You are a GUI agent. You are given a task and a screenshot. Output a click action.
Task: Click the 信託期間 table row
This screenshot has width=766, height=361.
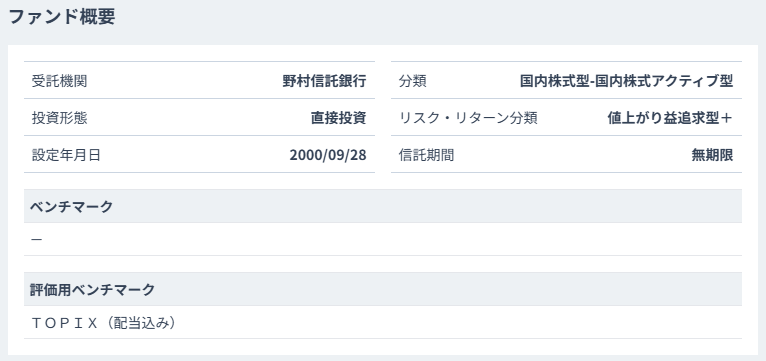[x=567, y=155]
